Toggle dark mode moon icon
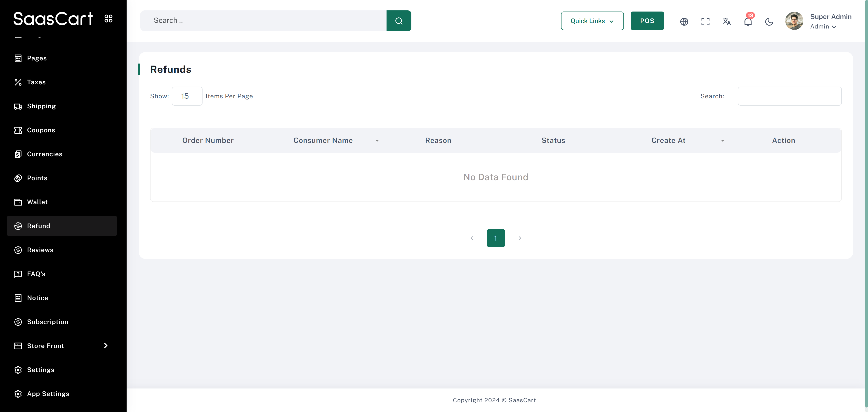 (769, 21)
